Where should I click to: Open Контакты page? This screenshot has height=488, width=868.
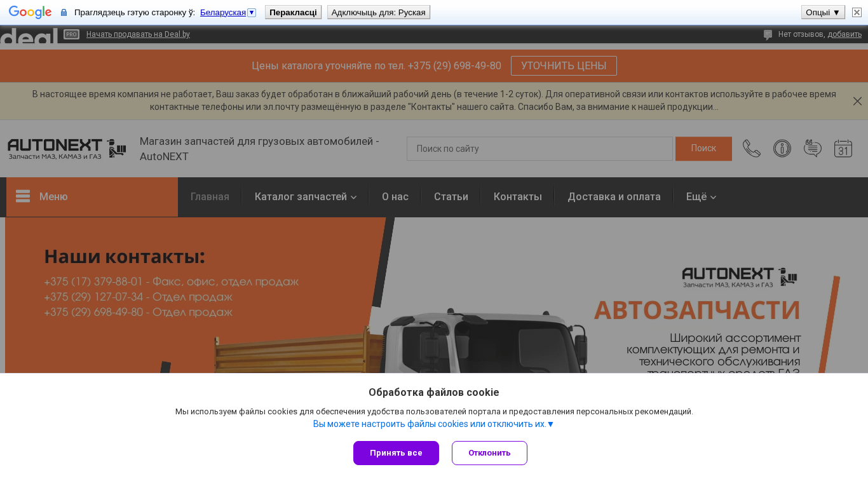tap(518, 197)
